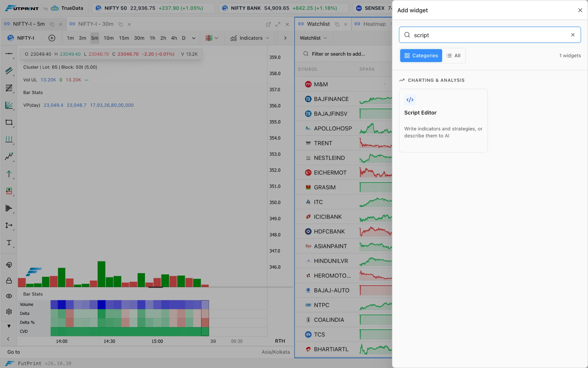588x368 pixels.
Task: Maximize the chart panel
Action: coord(278,24)
